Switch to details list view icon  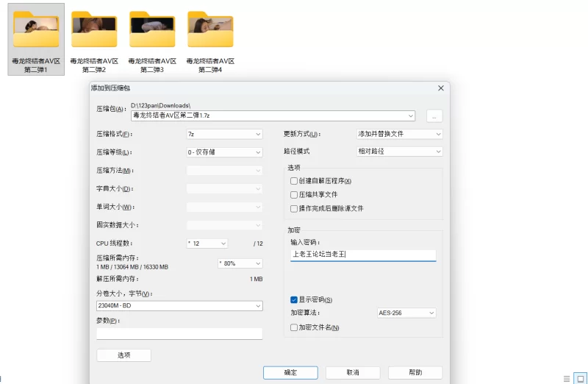click(567, 378)
